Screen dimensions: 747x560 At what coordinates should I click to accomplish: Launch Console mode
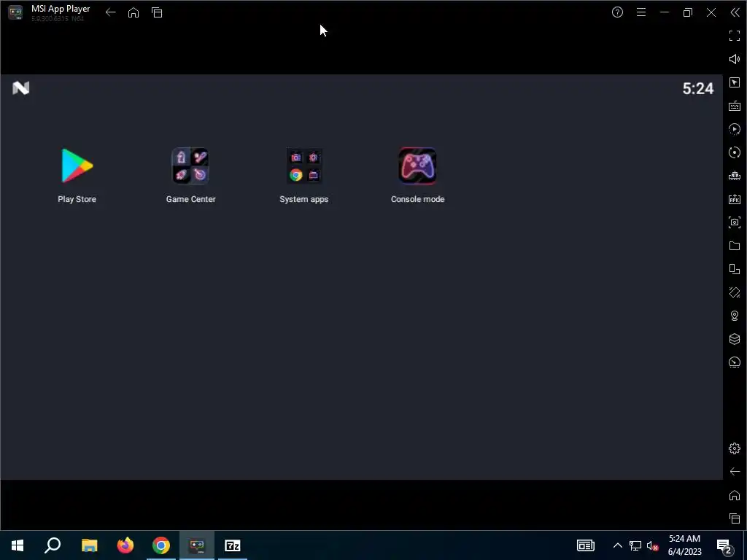pos(417,166)
